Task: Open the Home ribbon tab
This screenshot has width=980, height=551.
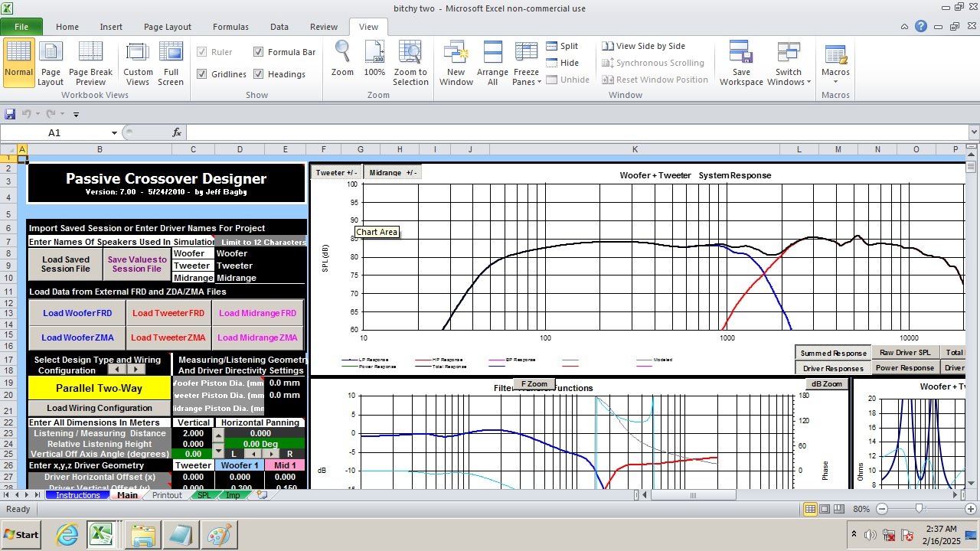Action: [67, 27]
